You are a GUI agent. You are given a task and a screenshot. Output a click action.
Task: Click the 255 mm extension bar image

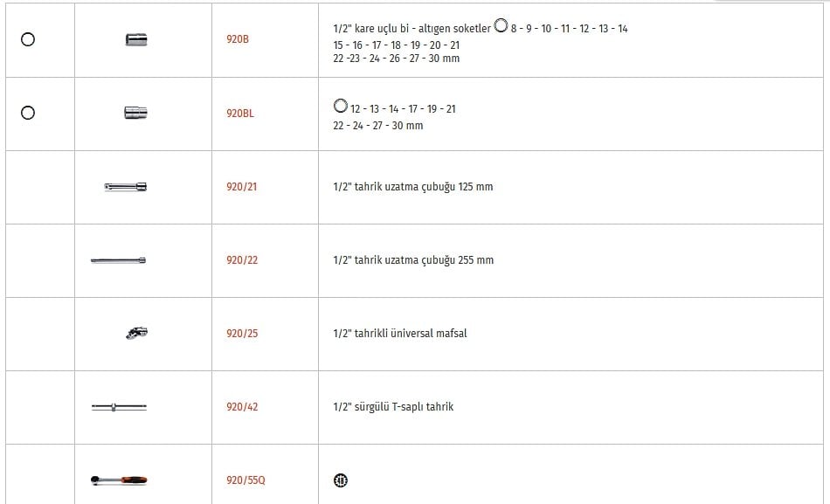click(118, 260)
